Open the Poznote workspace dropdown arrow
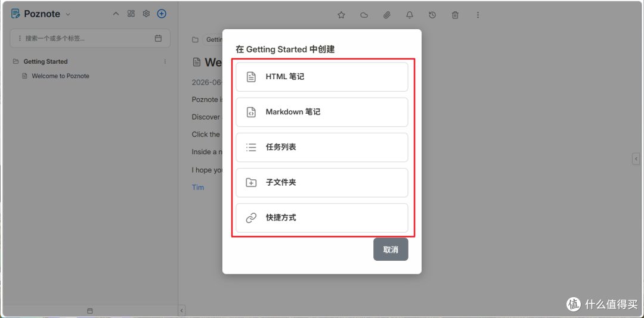The image size is (644, 318). pos(68,14)
